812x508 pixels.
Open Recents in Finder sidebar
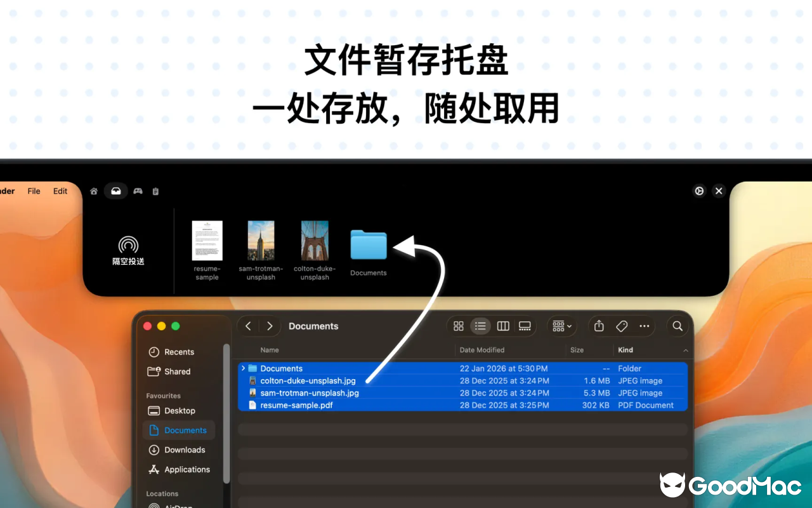coord(179,352)
